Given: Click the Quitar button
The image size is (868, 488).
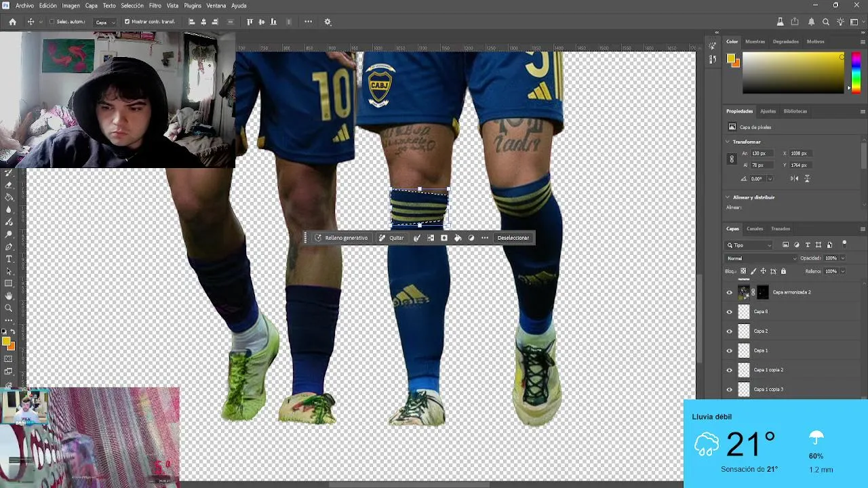Looking at the screenshot, I should click(x=391, y=238).
